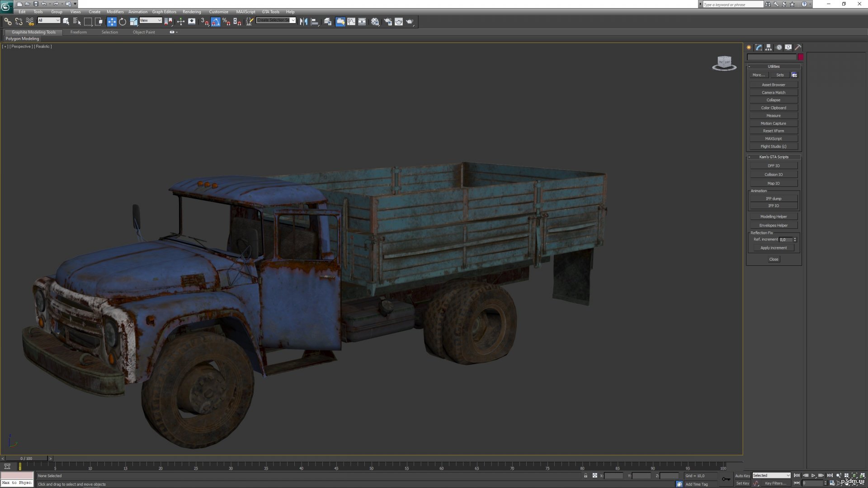Viewport: 868px width, 488px height.
Task: Select the Move transform tool
Action: [x=112, y=21]
